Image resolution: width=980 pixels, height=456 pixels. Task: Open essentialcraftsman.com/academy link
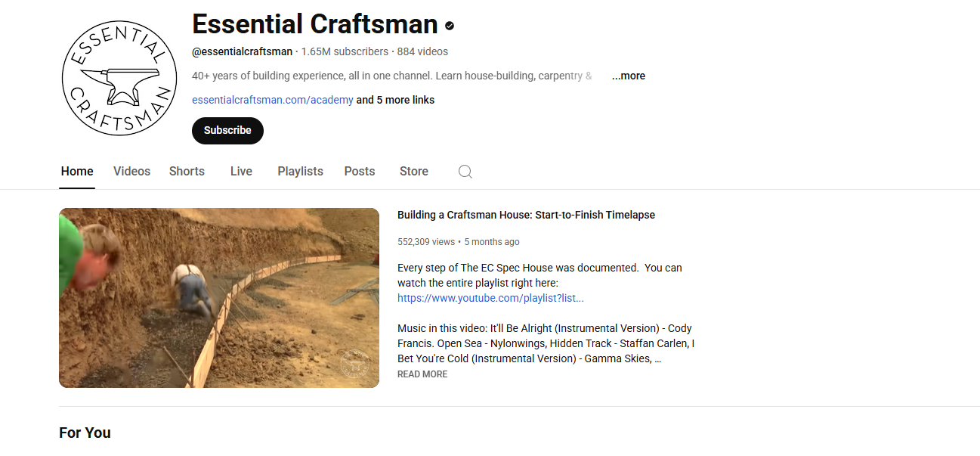point(272,99)
